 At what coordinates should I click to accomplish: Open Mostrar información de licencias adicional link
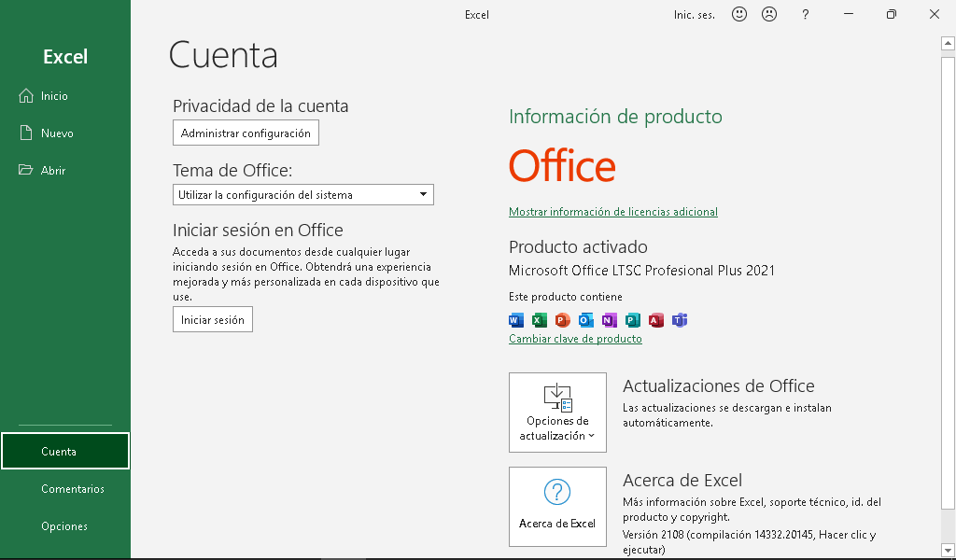point(612,212)
